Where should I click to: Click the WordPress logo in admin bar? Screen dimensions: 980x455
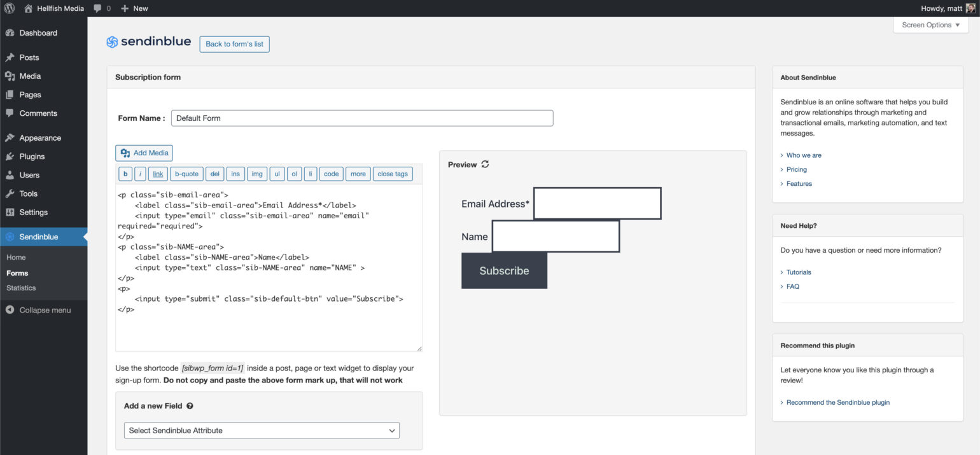tap(10, 8)
